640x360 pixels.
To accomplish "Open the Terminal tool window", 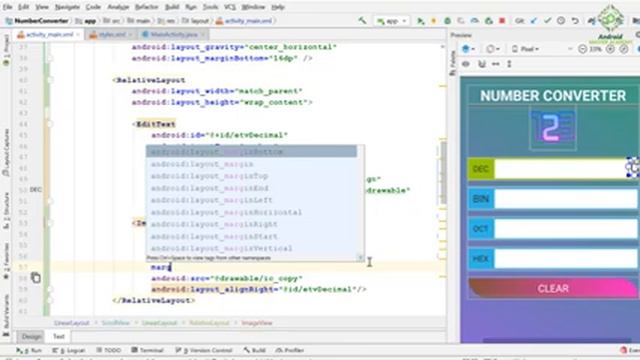I will pos(148,350).
